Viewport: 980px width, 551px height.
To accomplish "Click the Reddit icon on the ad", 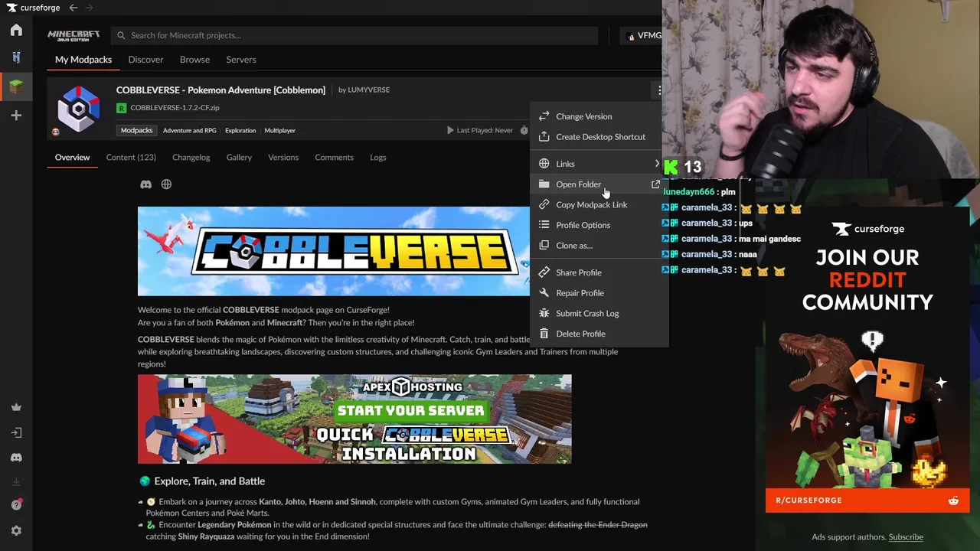I will 953,500.
